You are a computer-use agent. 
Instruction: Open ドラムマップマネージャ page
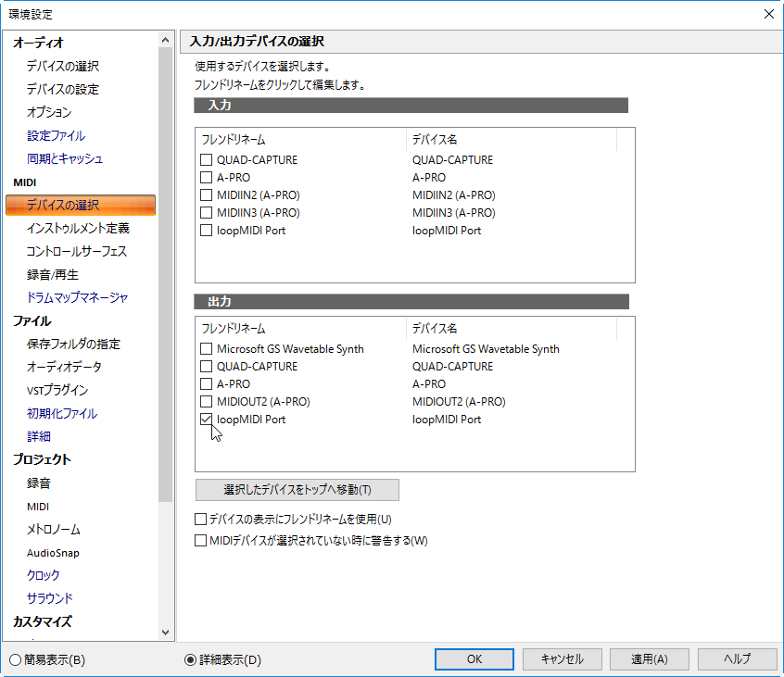pyautogui.click(x=77, y=298)
